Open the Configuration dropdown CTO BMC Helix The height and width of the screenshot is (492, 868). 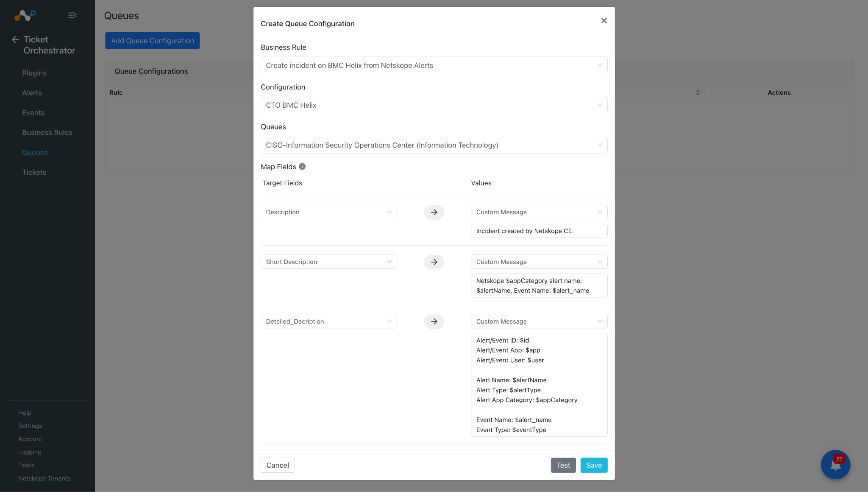pos(434,105)
